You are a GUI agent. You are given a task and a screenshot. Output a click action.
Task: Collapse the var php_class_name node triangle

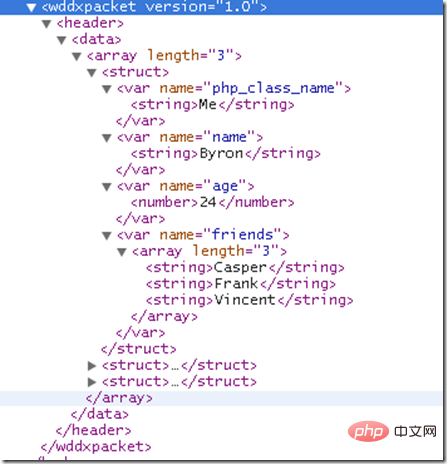(x=106, y=89)
